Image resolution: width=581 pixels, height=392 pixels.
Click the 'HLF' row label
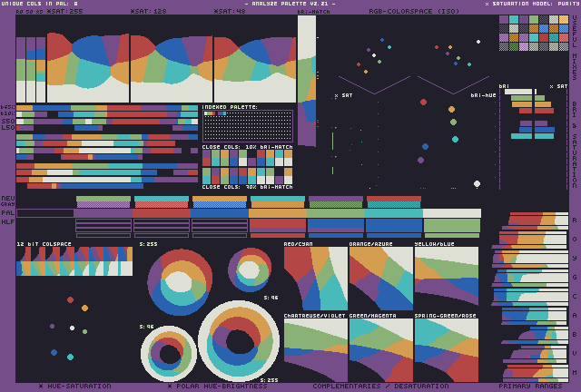(8, 222)
